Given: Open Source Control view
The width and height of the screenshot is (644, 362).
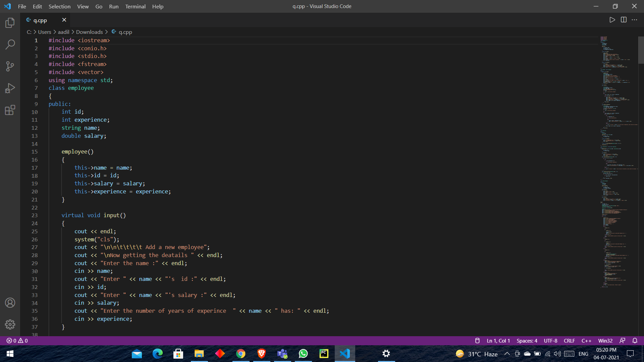Looking at the screenshot, I should pos(10,66).
